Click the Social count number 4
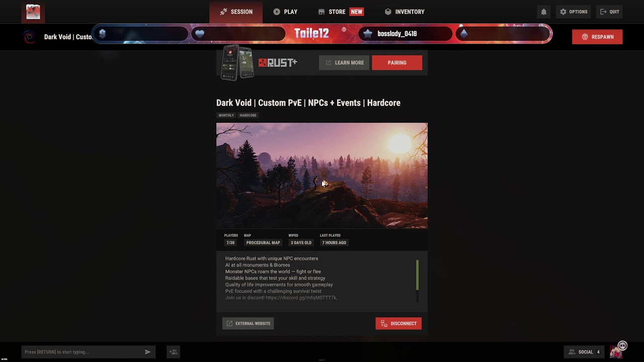This screenshot has height=362, width=644. click(x=598, y=352)
